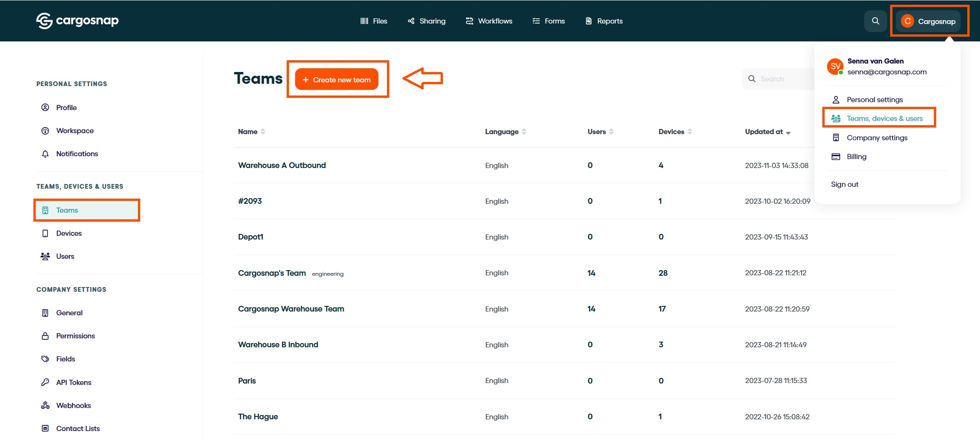
Task: Click the Company settings building icon
Action: (836, 138)
